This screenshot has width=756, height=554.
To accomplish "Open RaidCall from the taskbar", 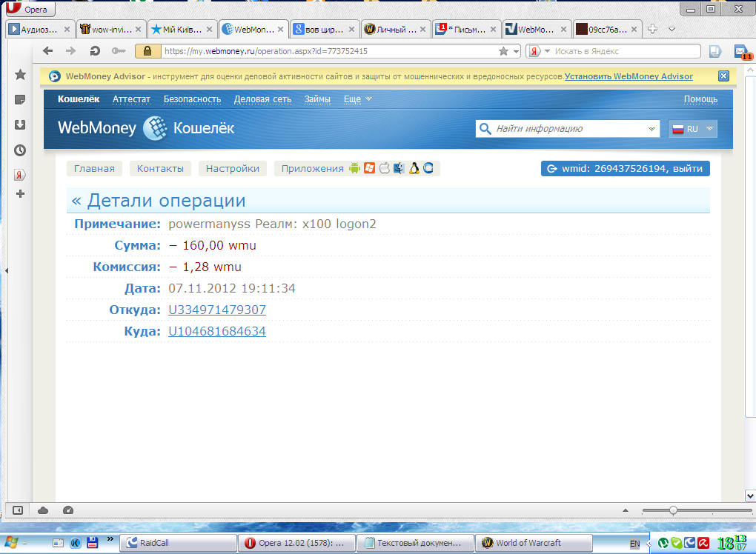I will [178, 543].
